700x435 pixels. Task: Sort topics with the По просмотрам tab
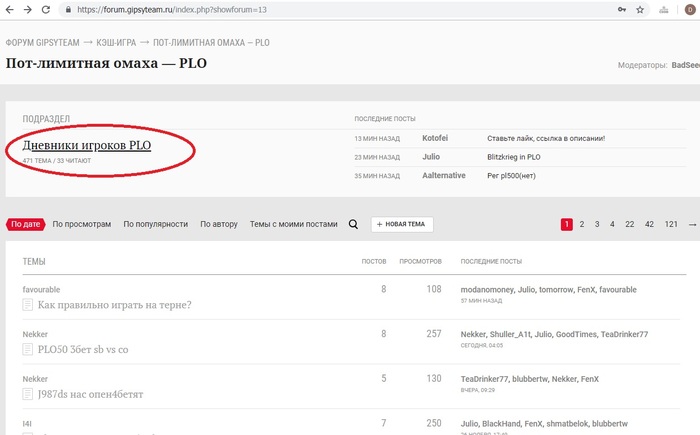point(82,224)
